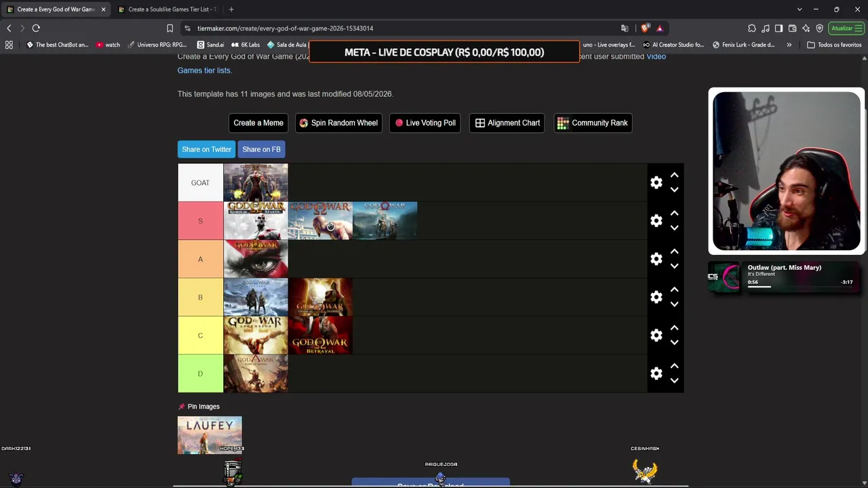The height and width of the screenshot is (488, 868).
Task: Open Brave Shields lion icon
Action: click(x=645, y=28)
